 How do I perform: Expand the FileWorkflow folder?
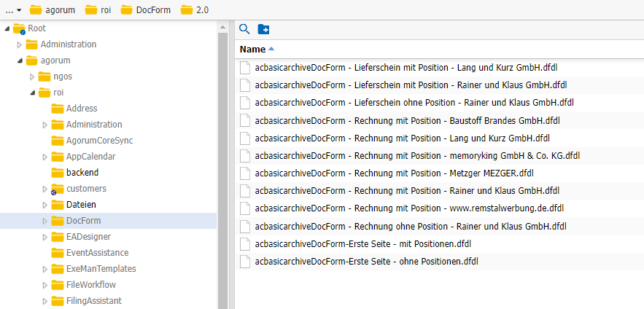pos(45,285)
